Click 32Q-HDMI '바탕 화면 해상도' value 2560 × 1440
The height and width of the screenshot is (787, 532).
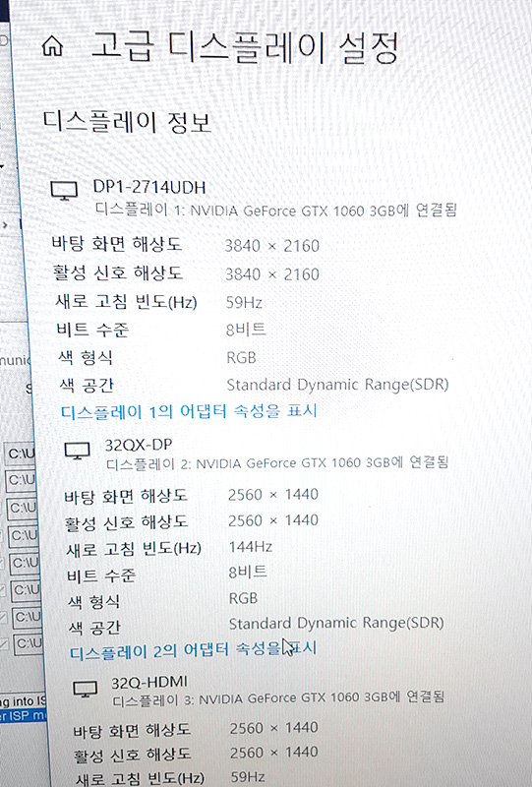(274, 728)
